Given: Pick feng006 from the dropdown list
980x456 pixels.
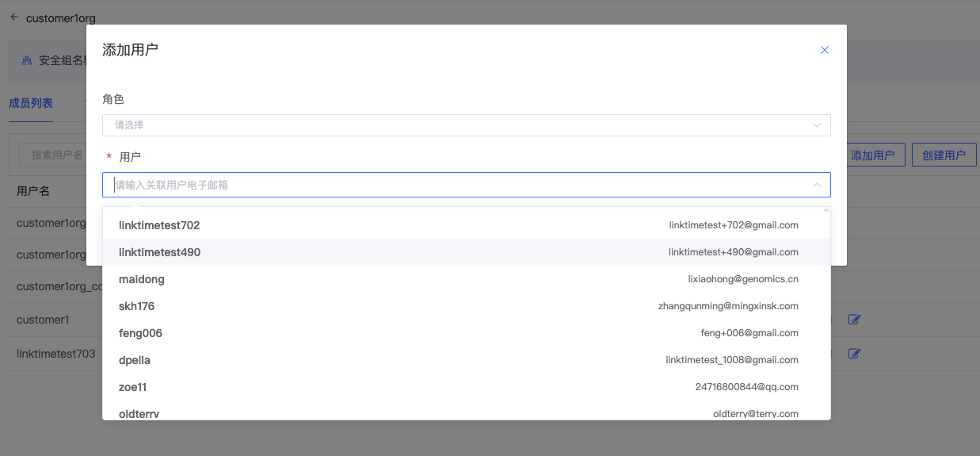Looking at the screenshot, I should pos(466,333).
